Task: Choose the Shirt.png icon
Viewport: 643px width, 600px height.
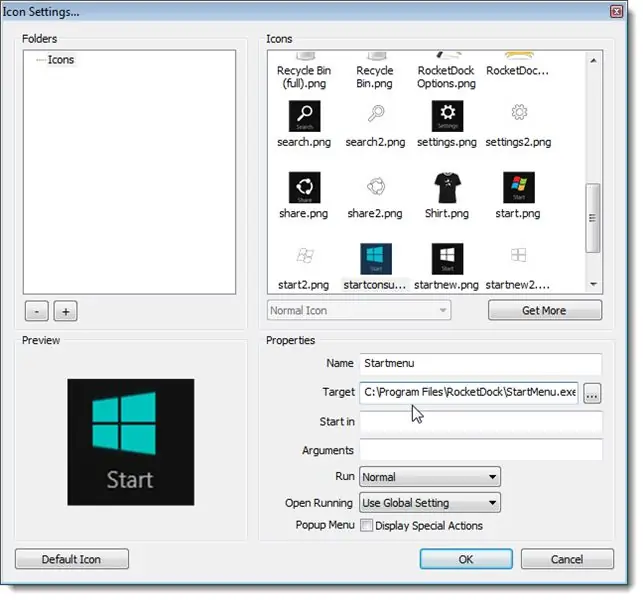Action: point(446,188)
